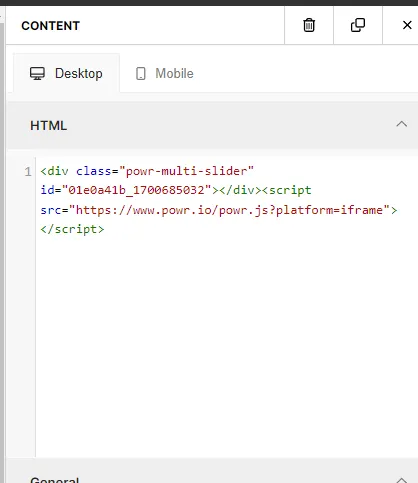Click the CONTENT panel title

(51, 26)
